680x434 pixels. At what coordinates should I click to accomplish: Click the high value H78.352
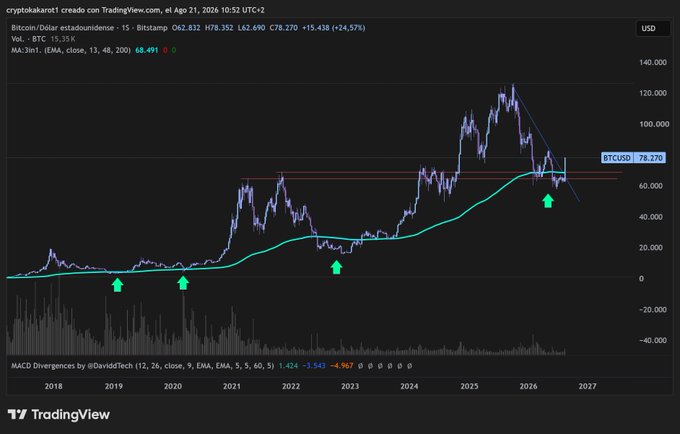[219, 28]
